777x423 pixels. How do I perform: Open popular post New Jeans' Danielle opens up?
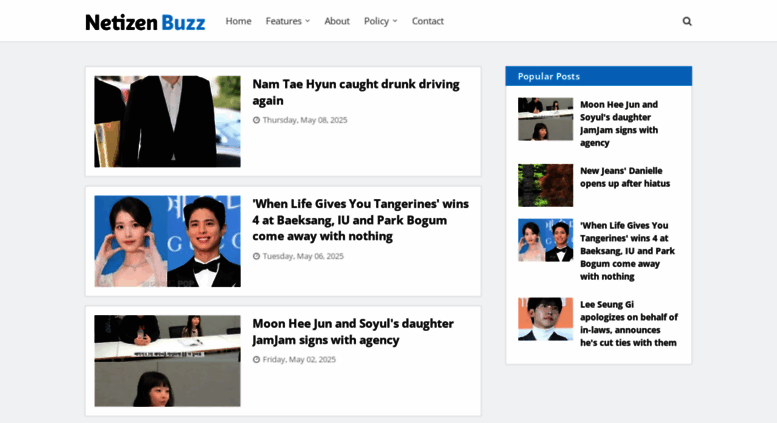tap(625, 177)
